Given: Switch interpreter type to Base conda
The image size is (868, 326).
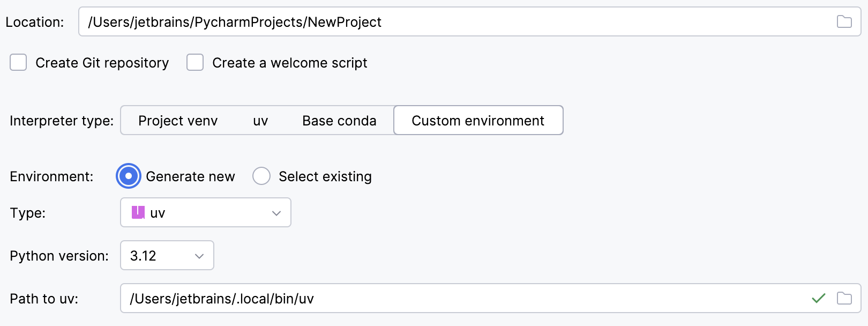Looking at the screenshot, I should click(x=339, y=121).
